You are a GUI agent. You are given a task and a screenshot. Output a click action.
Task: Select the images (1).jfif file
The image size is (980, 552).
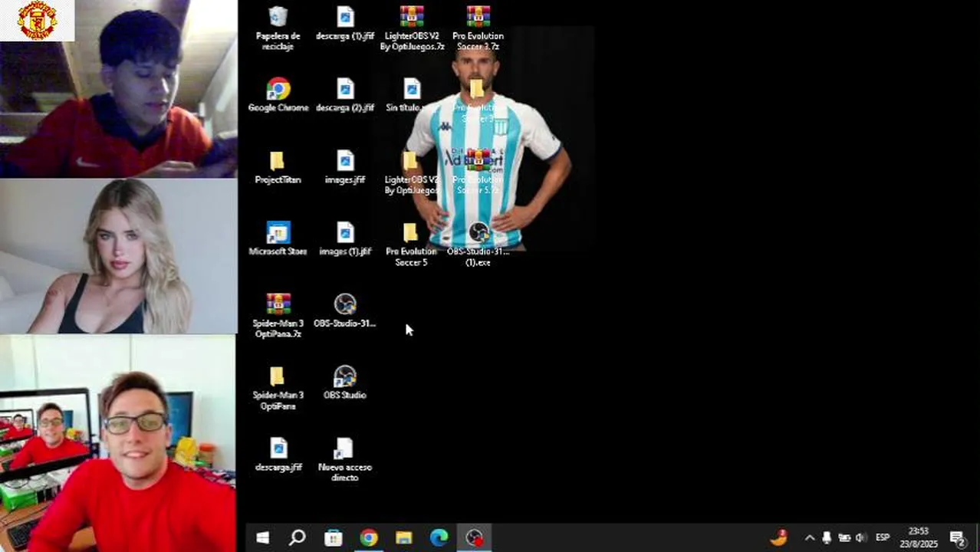pos(345,238)
